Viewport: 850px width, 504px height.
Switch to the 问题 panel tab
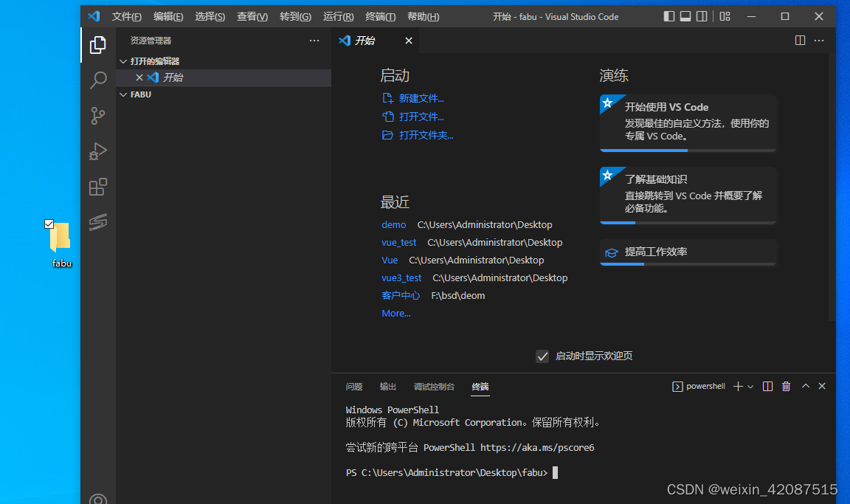[354, 387]
